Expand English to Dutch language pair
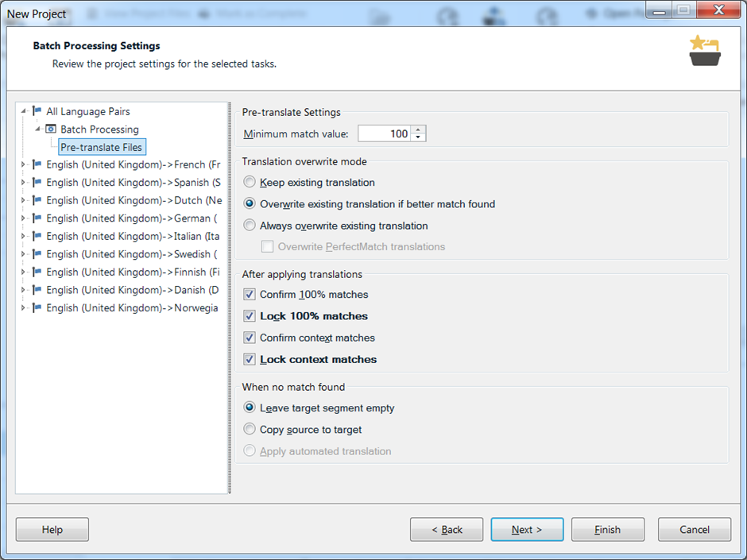Image resolution: width=747 pixels, height=560 pixels. click(x=23, y=200)
